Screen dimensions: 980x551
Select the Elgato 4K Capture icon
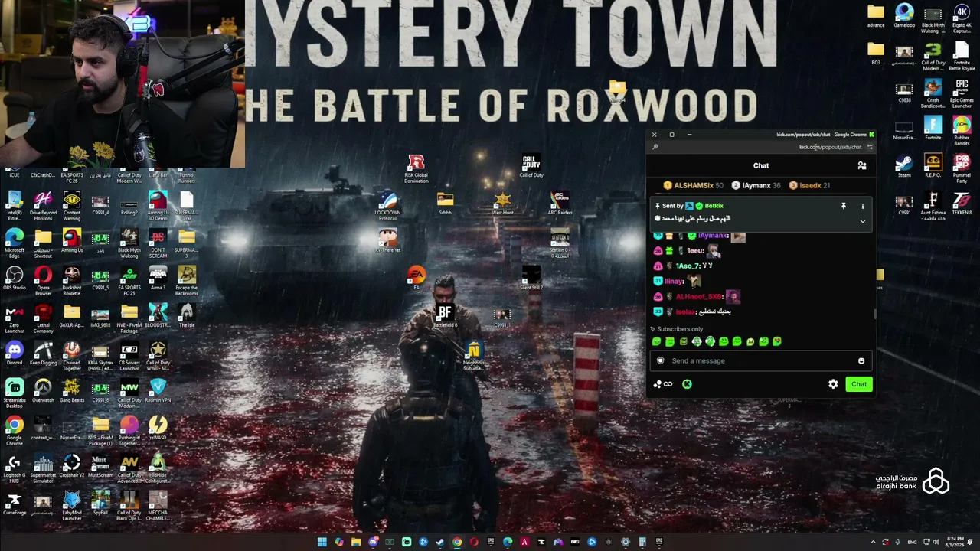point(962,18)
